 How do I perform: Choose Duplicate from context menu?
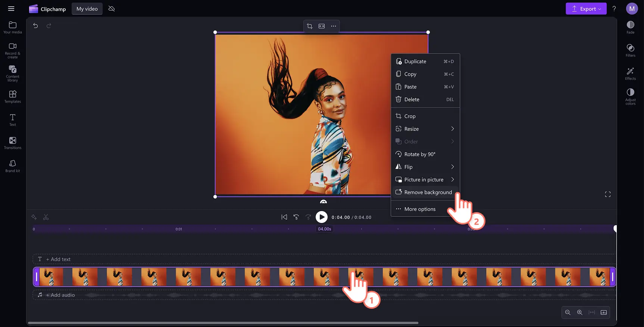[425, 62]
